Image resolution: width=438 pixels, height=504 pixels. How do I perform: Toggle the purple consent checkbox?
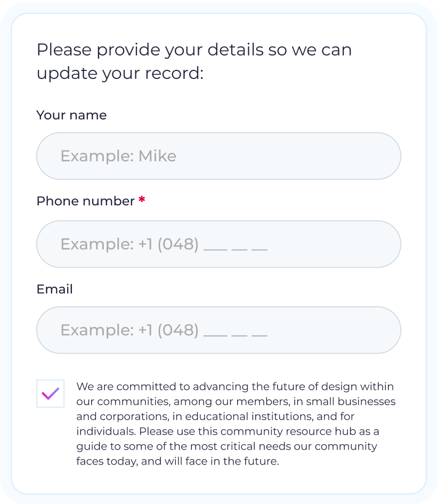51,394
